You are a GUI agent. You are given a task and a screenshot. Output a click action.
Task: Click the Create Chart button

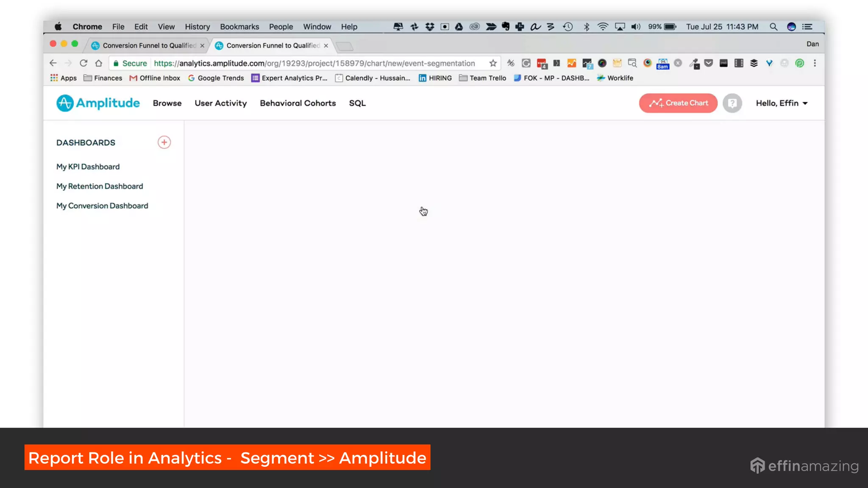(x=678, y=103)
